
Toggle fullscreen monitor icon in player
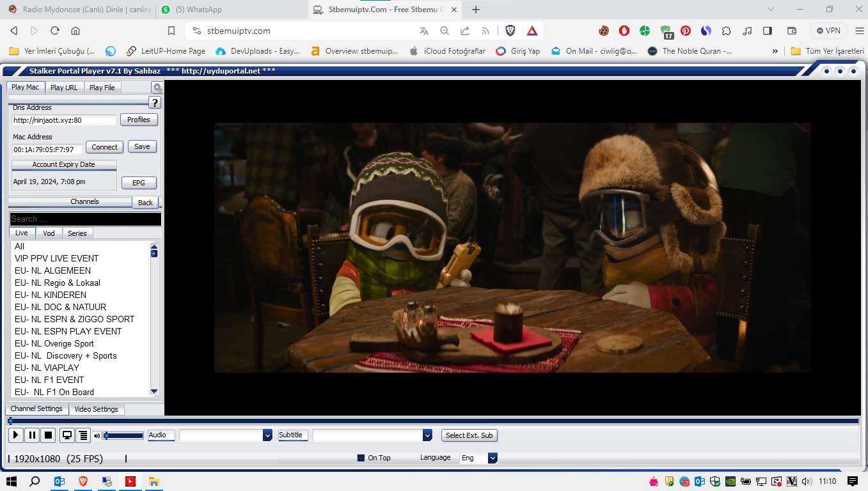67,435
